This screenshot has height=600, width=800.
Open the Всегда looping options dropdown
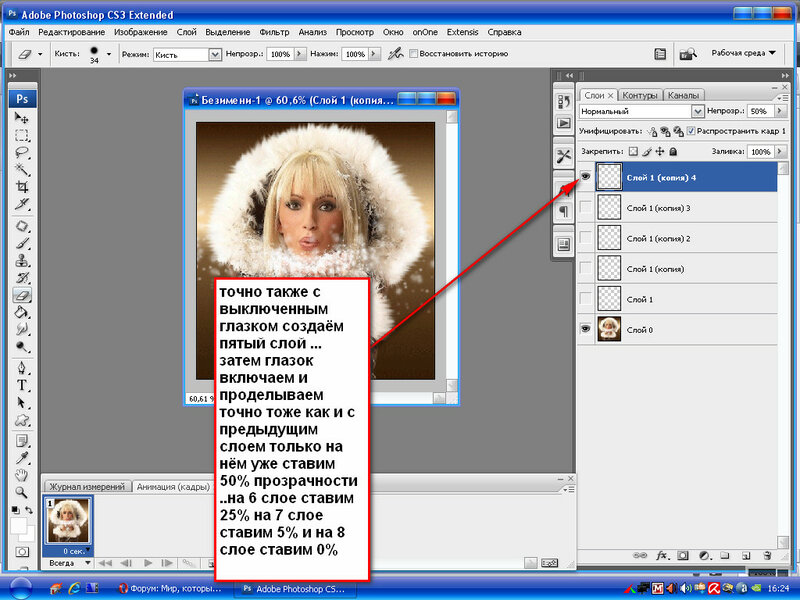tap(68, 563)
